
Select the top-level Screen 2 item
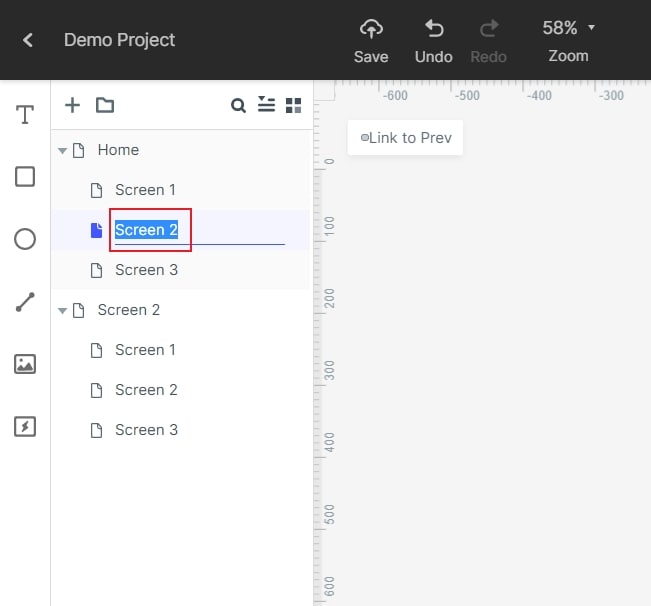[x=129, y=310]
